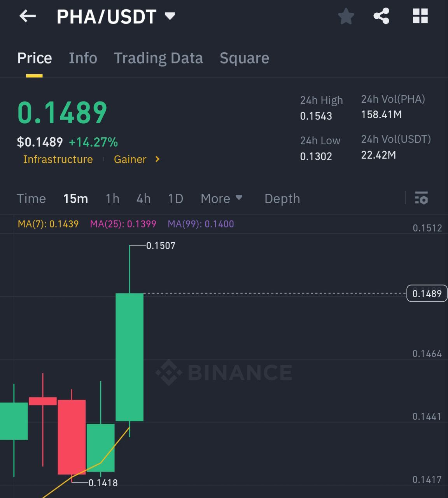Open the Infrastructure category link
This screenshot has width=448, height=498.
tap(58, 159)
